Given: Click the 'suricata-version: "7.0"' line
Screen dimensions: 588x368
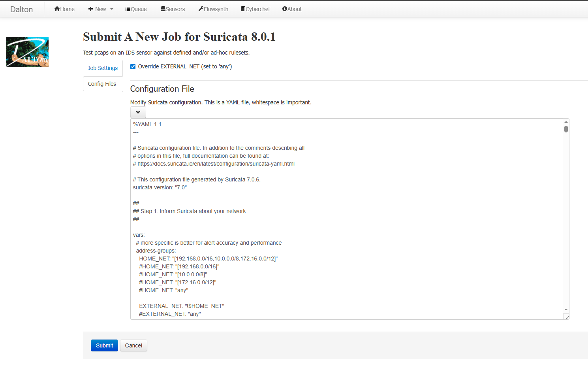Looking at the screenshot, I should click(160, 187).
